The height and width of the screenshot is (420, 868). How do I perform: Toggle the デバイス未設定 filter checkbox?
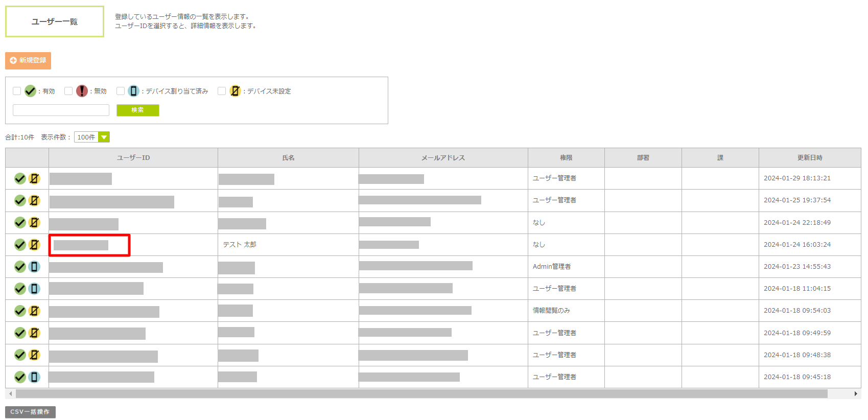coord(222,91)
